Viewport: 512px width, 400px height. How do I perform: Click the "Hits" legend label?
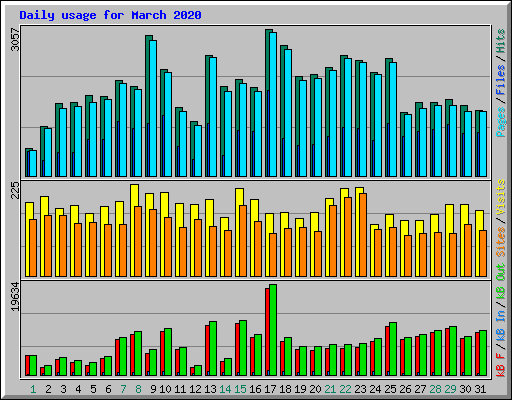[x=501, y=41]
